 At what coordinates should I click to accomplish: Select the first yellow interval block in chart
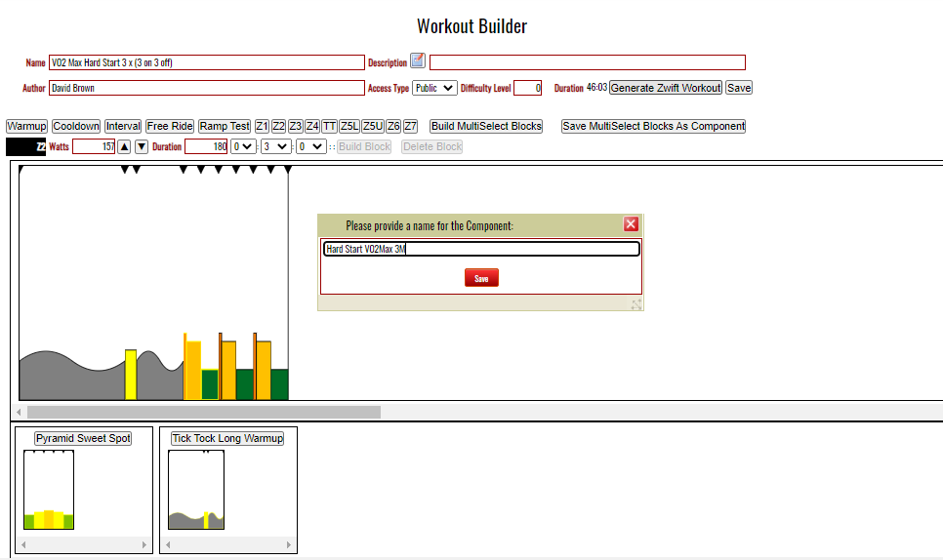click(x=130, y=374)
